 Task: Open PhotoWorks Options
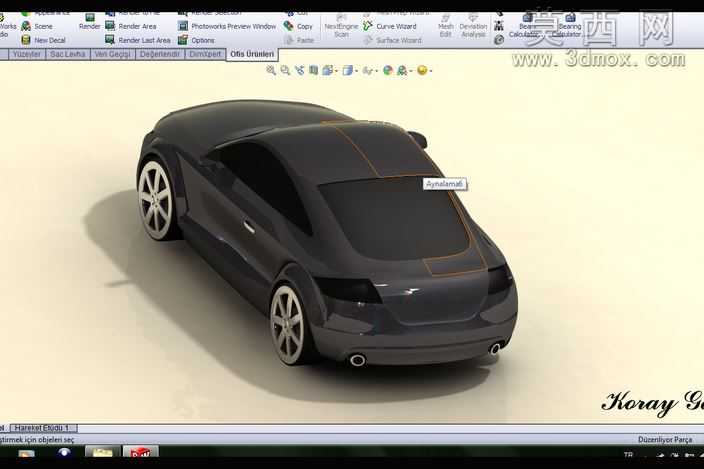point(197,40)
